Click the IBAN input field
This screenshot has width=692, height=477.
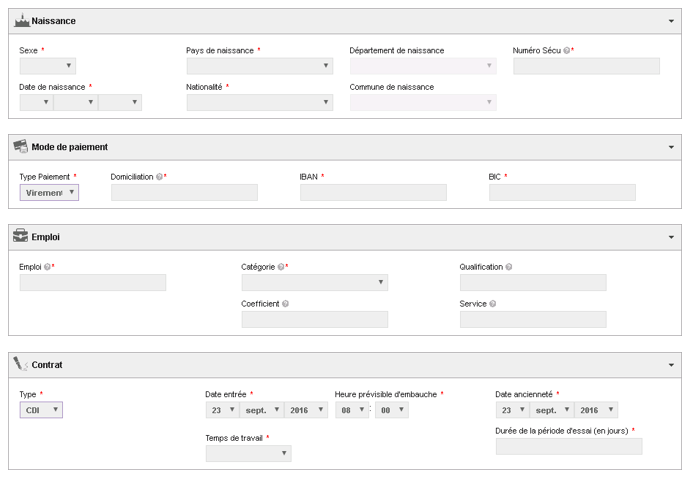tap(373, 192)
